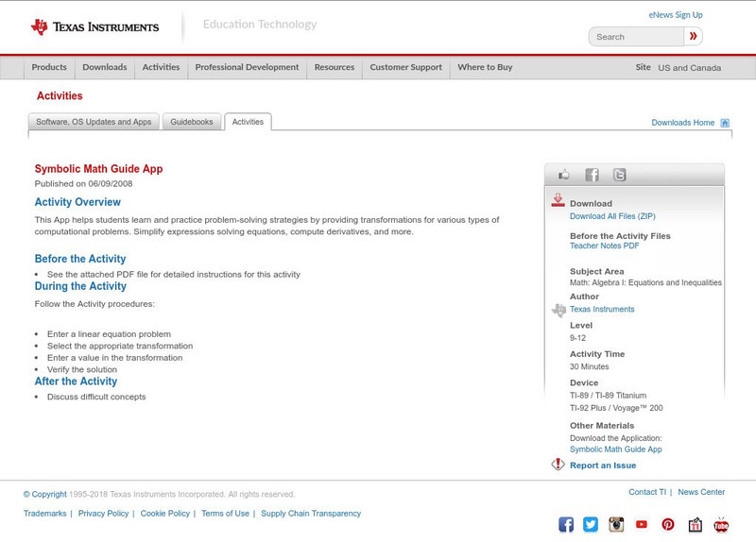756x542 pixels.
Task: Click the '9-12' level value
Action: (x=577, y=338)
